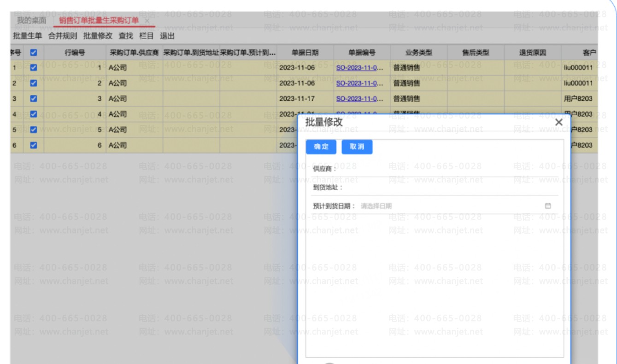617x364 pixels.
Task: Uncheck the checkbox for row 3
Action: pyautogui.click(x=33, y=98)
